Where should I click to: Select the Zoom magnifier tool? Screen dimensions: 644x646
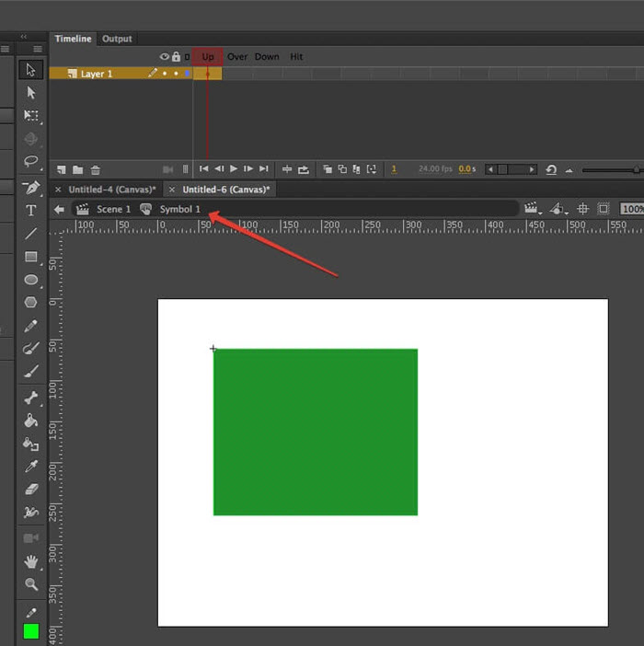click(30, 584)
